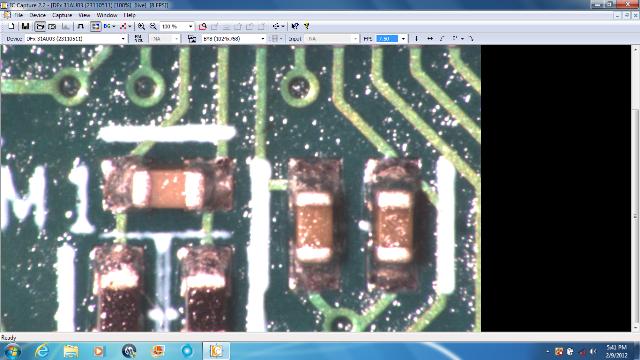Screen dimensions: 640x360
Task: Click the yellow filter icon
Action: click(x=307, y=27)
